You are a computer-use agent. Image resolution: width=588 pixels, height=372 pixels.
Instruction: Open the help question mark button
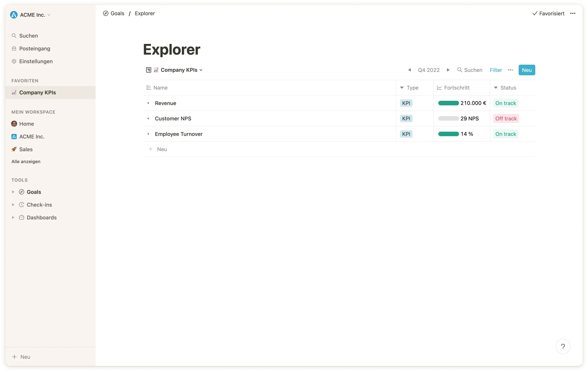coord(563,346)
